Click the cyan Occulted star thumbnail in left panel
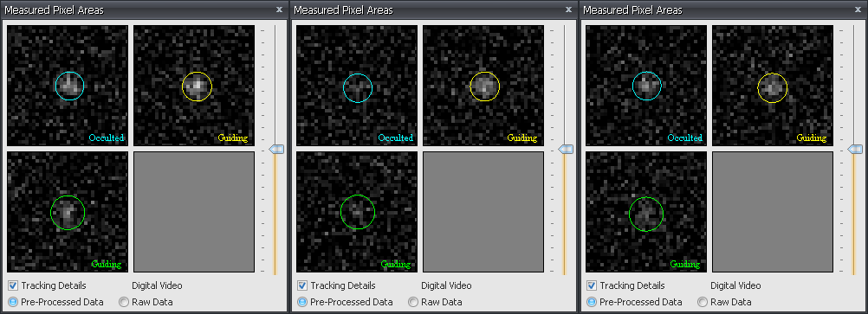 click(68, 86)
